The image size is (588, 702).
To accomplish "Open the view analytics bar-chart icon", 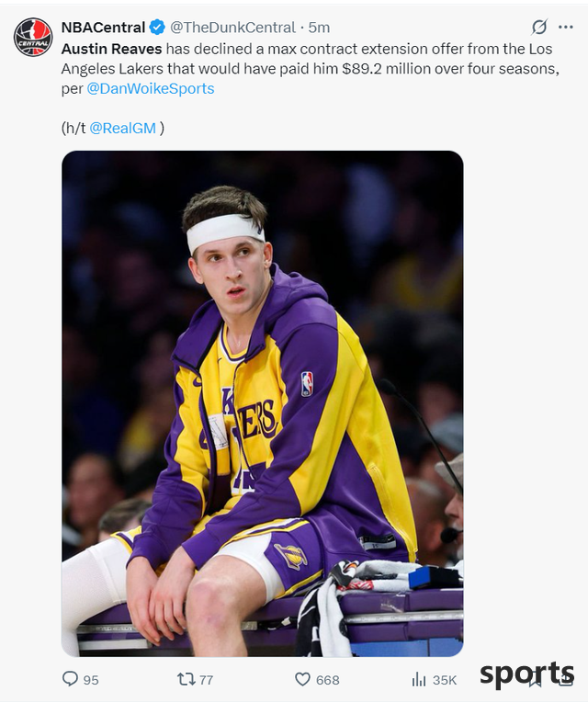I will [419, 680].
